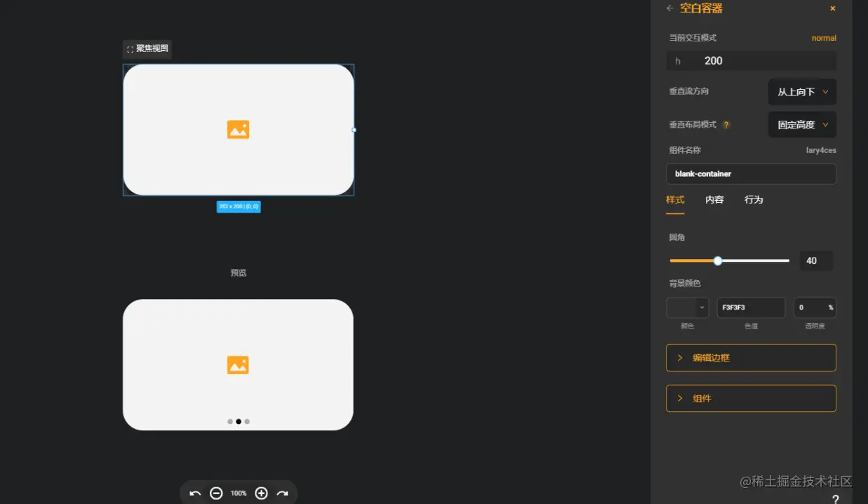The height and width of the screenshot is (504, 868).
Task: Click the back arrow beside 空白容器
Action: (669, 8)
